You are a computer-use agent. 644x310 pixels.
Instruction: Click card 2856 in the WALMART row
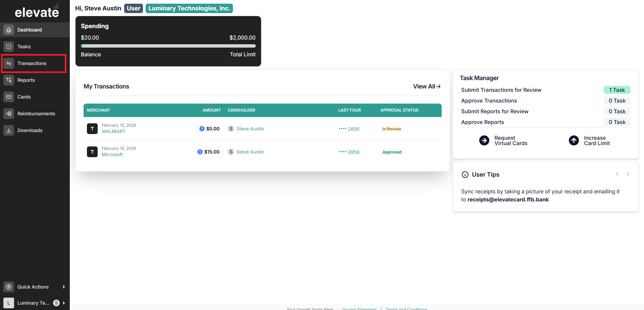coord(349,129)
